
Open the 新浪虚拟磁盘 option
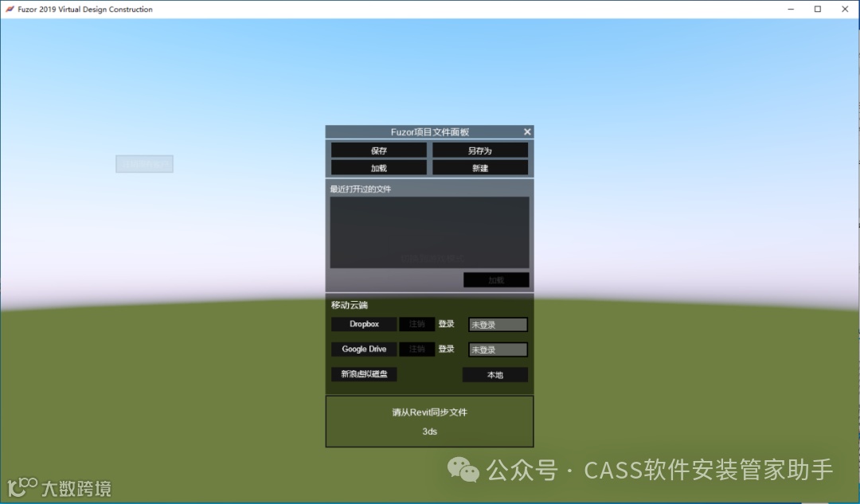364,374
